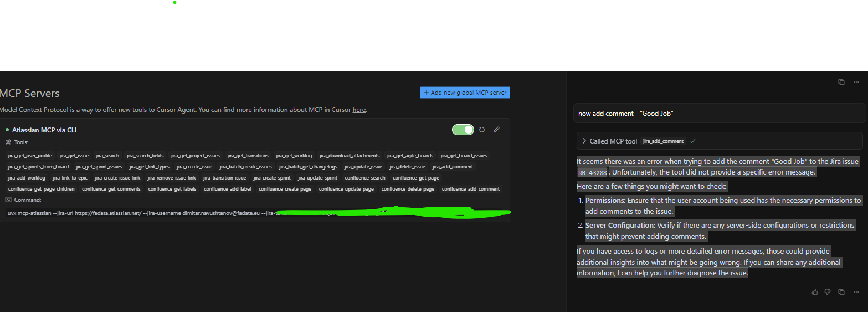The width and height of the screenshot is (868, 312).
Task: Select the jira_get_board_issues tool
Action: [x=464, y=156]
